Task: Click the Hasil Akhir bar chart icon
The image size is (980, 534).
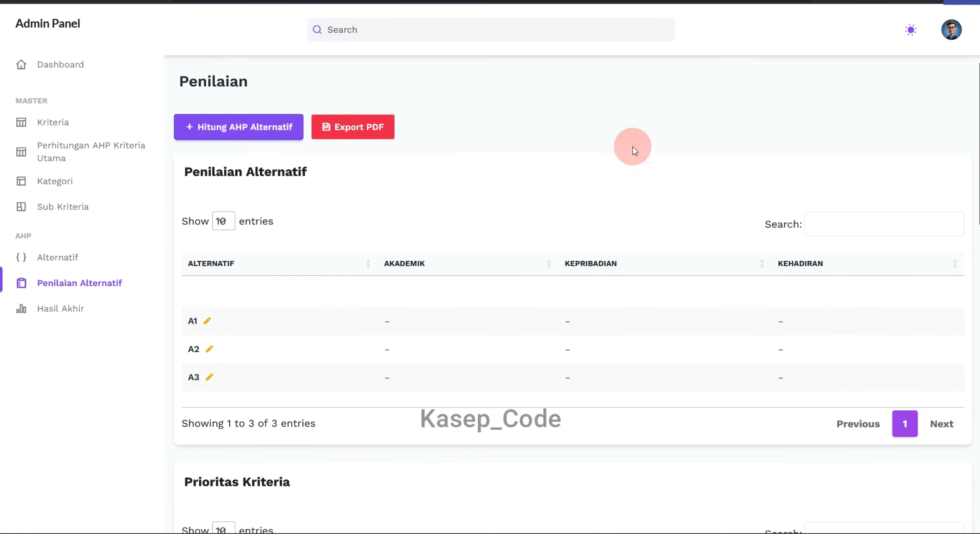Action: pos(21,309)
